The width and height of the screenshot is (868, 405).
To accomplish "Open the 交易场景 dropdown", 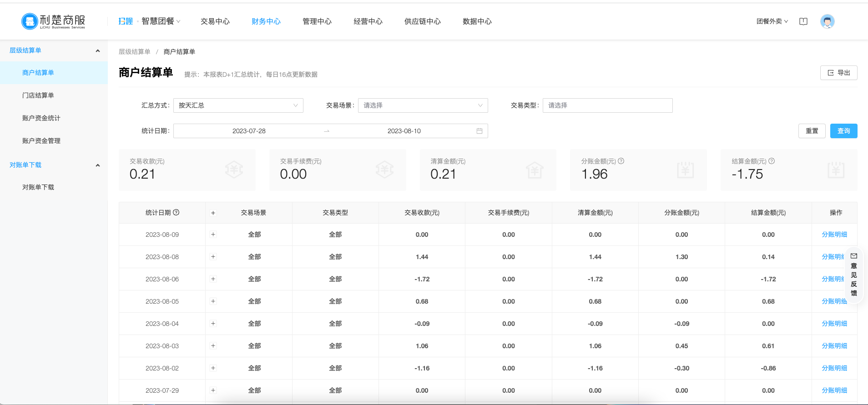I will [x=423, y=105].
